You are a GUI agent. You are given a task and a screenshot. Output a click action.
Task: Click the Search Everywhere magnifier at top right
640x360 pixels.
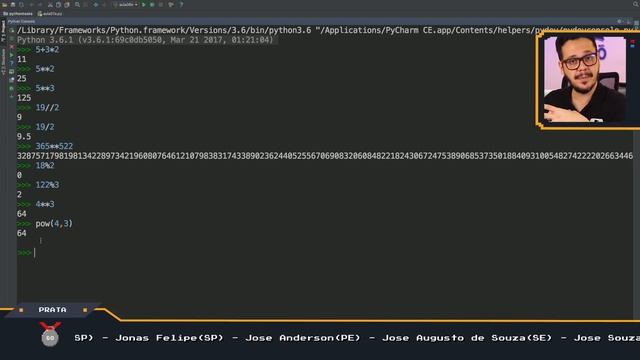[635, 4]
